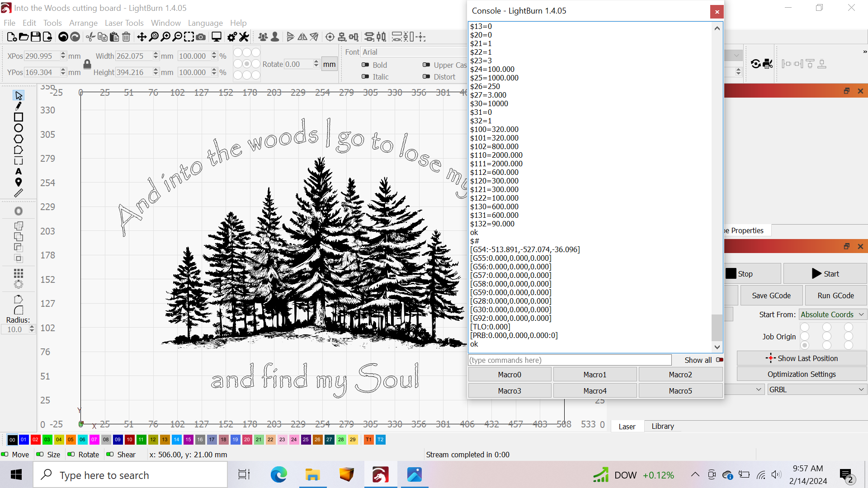868x488 pixels.
Task: Toggle Show all in Console
Action: [720, 360]
